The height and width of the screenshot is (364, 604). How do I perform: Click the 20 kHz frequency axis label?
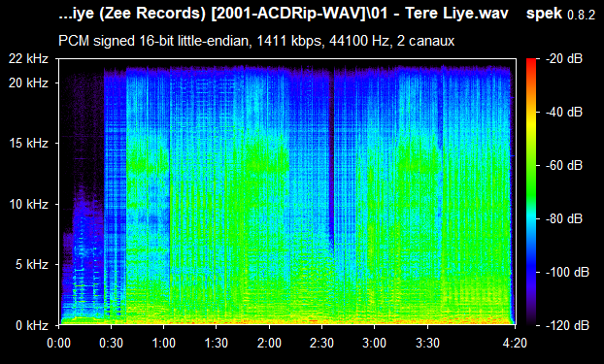[29, 83]
